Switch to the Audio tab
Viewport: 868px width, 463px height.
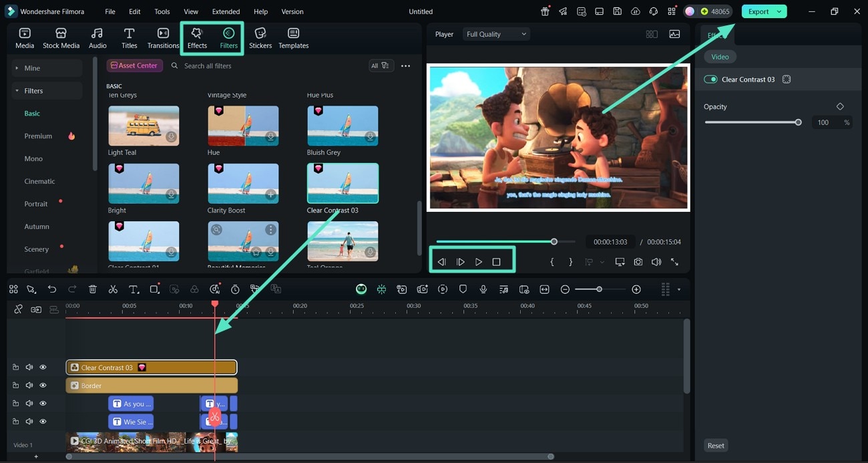click(x=97, y=38)
